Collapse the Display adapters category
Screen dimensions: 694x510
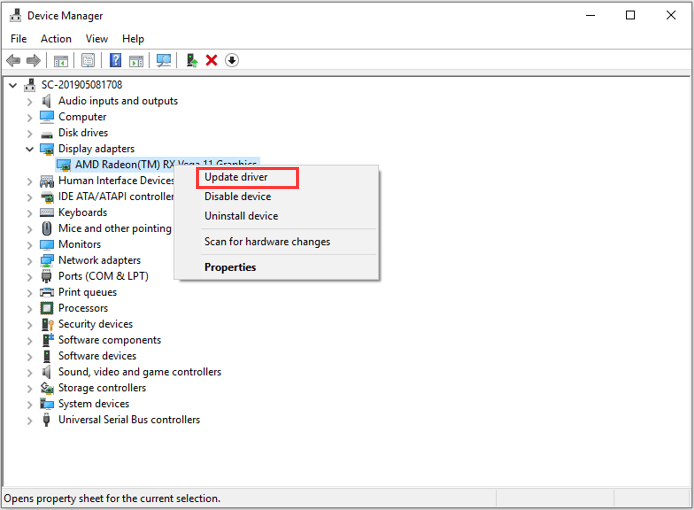click(x=30, y=149)
